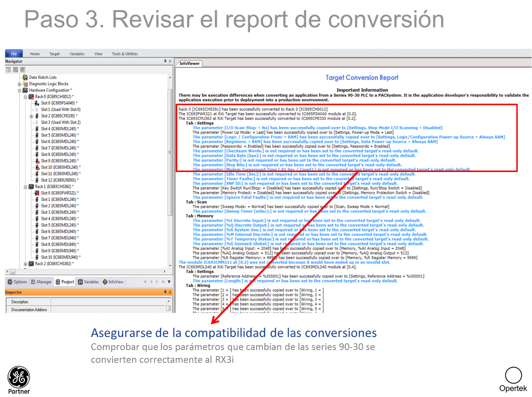Select Rack 0 Slot 5 (IC693MDL240)

point(60,135)
